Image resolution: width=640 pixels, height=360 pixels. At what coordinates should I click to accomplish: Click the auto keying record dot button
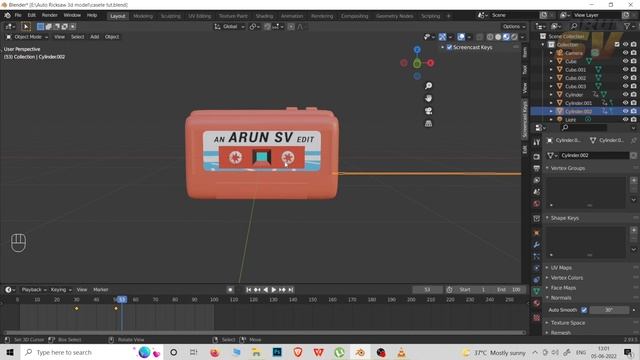click(230, 290)
